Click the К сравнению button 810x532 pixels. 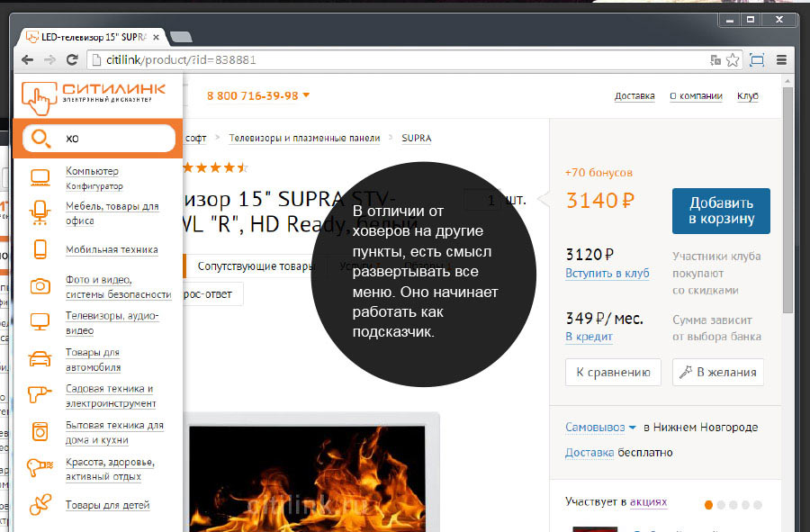(x=613, y=372)
